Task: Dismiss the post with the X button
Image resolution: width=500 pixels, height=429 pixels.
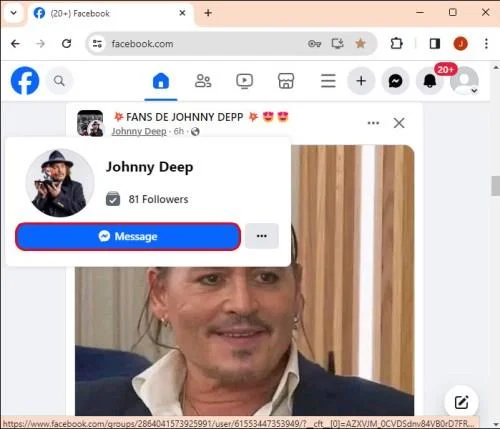Action: click(399, 123)
